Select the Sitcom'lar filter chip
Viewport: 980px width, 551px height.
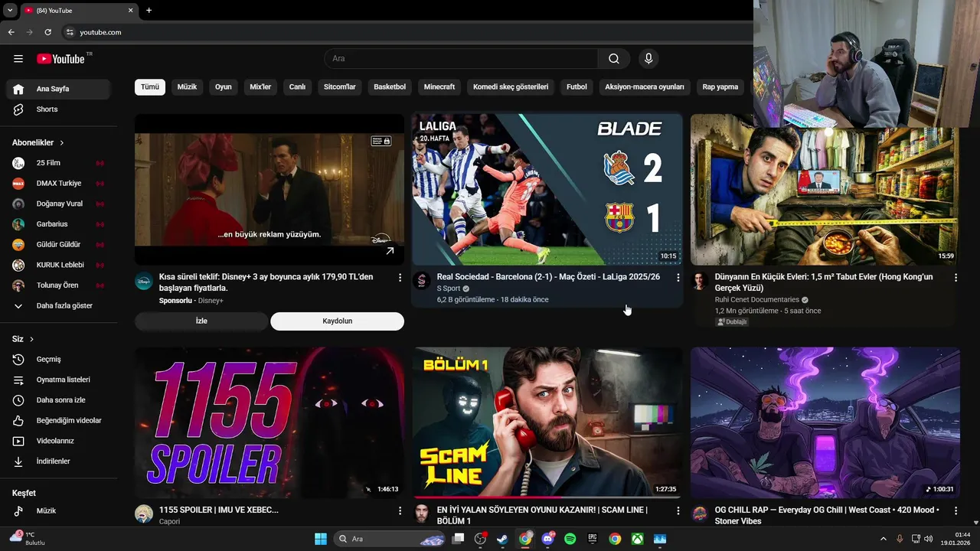pyautogui.click(x=340, y=87)
